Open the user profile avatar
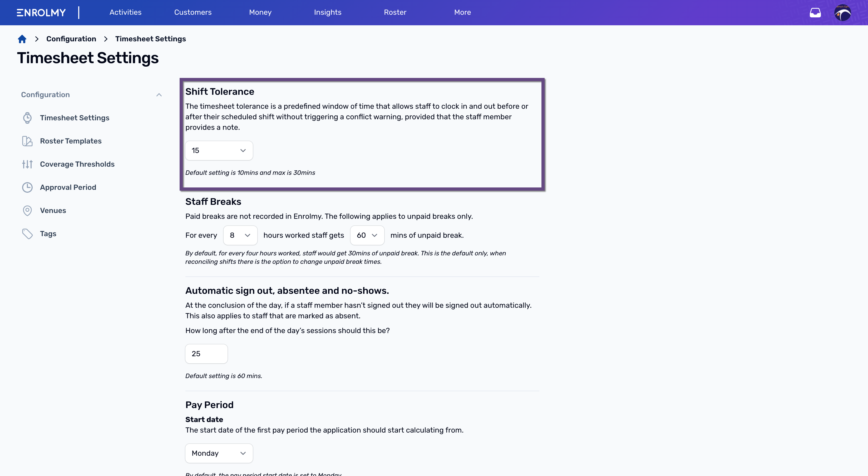Image resolution: width=868 pixels, height=476 pixels. click(x=842, y=13)
